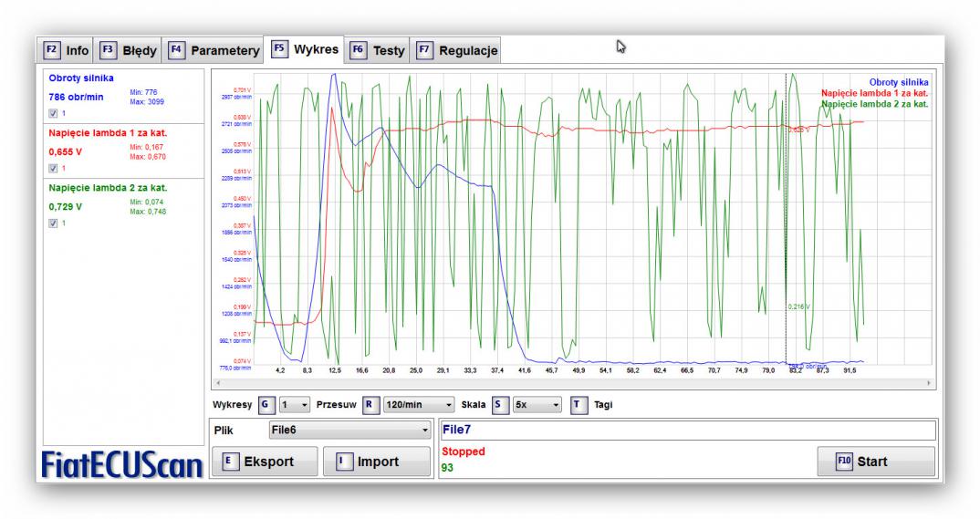Click the R key icon beside Przesuw
Image resolution: width=980 pixels, height=519 pixels.
(370, 405)
